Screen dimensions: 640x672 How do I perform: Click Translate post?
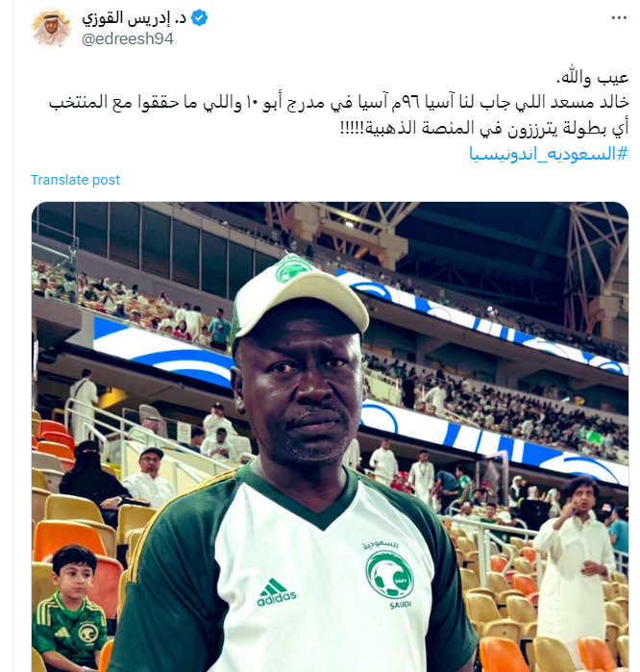[75, 180]
